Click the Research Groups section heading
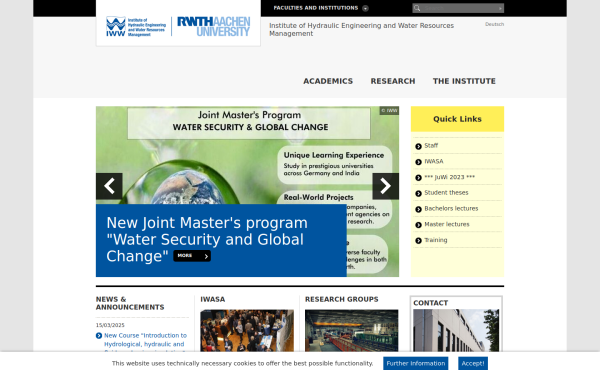600x375 pixels. [x=341, y=299]
